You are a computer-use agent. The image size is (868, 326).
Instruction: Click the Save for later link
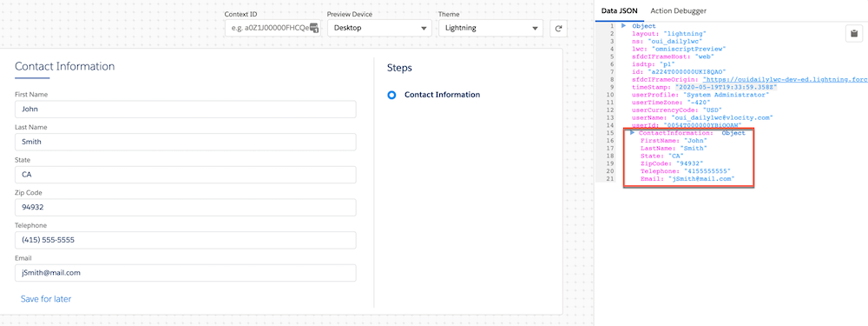click(x=46, y=299)
